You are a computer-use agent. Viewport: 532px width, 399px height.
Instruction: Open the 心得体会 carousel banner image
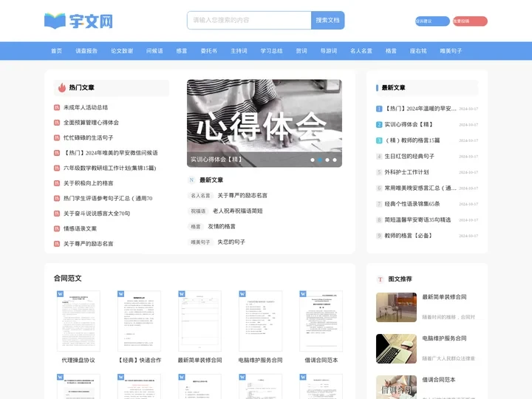pos(265,123)
